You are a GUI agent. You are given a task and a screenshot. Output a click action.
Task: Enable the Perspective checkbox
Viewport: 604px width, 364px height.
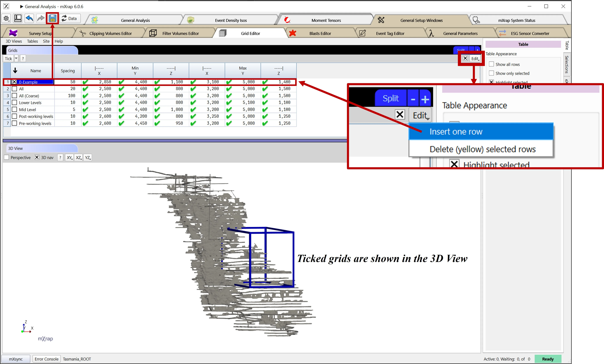pos(7,157)
